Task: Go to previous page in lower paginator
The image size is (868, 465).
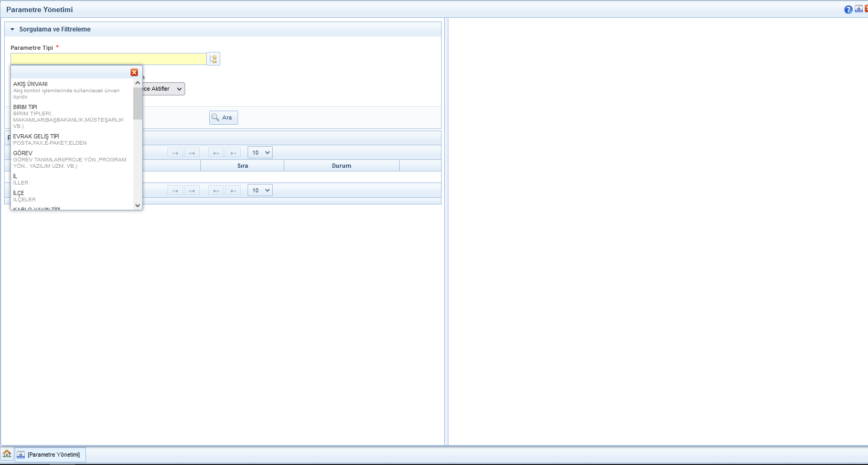Action: coord(192,191)
